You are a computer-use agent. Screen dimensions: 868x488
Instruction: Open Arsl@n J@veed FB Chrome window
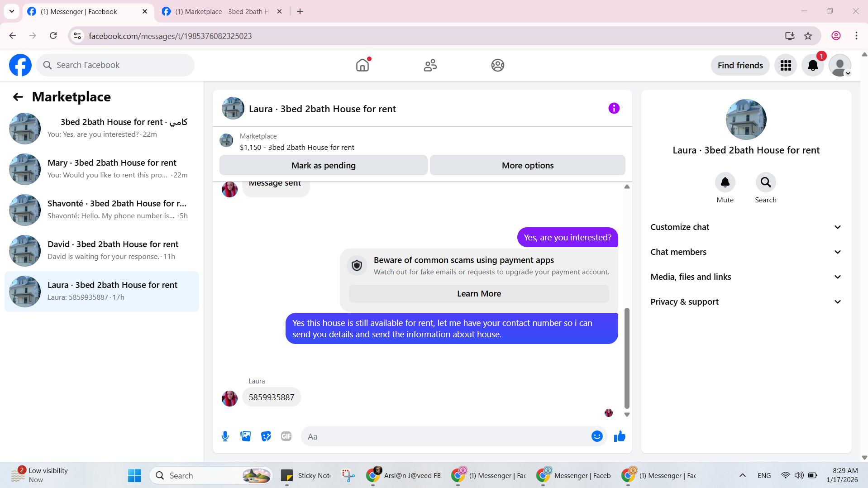click(404, 475)
